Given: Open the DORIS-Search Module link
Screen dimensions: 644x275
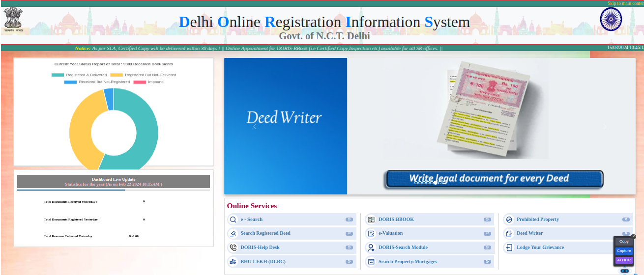Looking at the screenshot, I should point(403,247).
